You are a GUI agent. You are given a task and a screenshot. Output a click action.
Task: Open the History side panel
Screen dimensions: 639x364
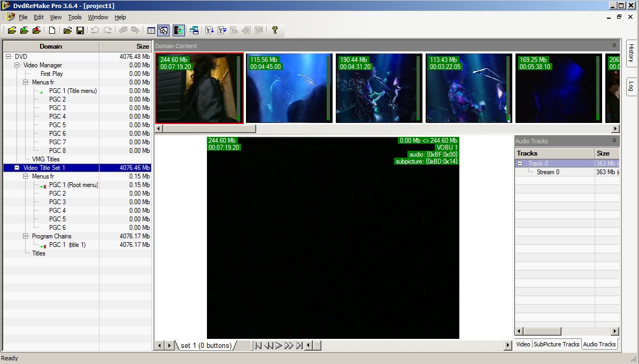pos(631,53)
